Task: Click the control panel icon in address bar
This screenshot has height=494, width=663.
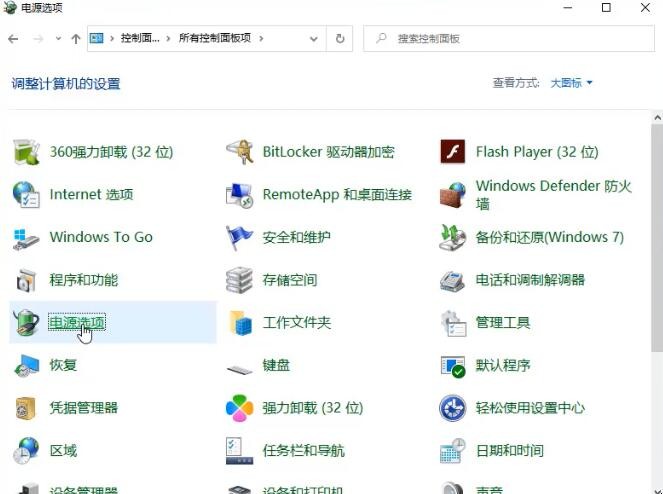Action: tap(96, 38)
